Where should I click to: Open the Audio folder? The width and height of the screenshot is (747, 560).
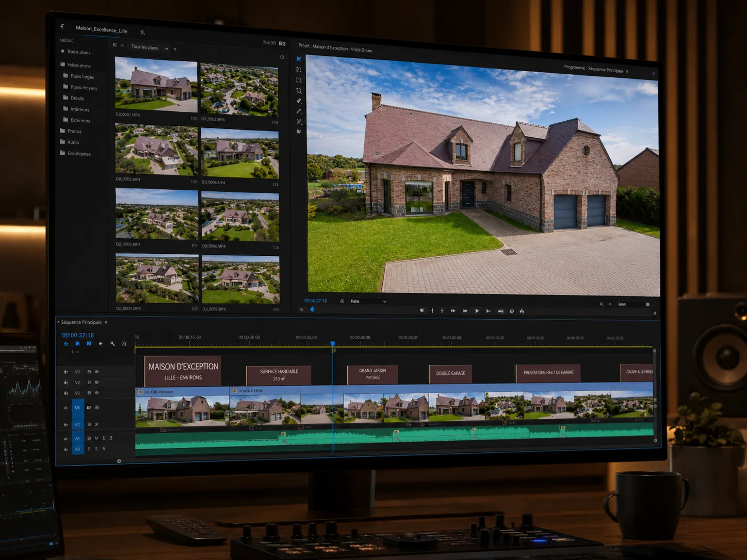70,142
